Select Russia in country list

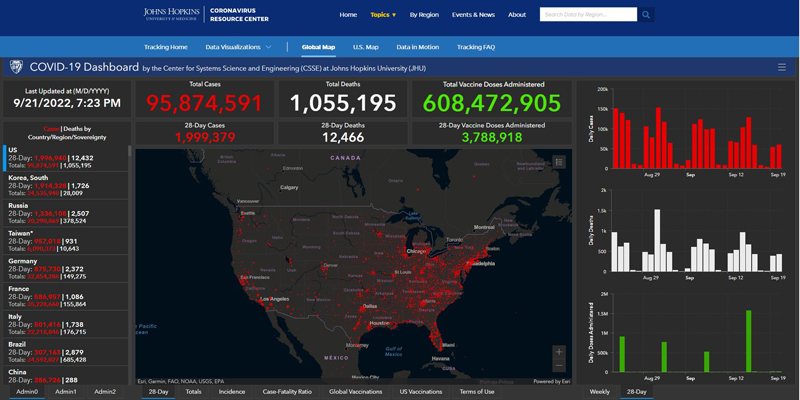coord(66,213)
